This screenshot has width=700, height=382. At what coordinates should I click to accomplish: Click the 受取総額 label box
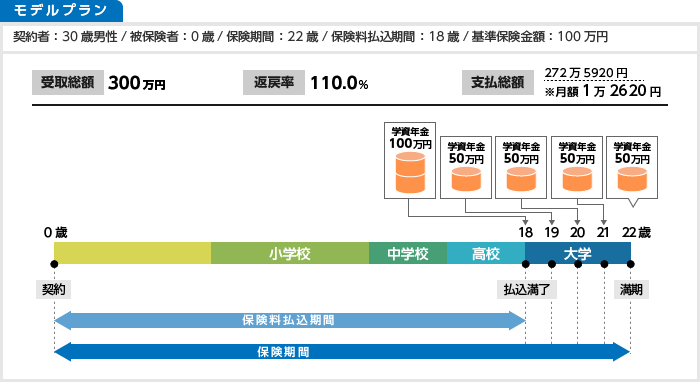[x=68, y=83]
